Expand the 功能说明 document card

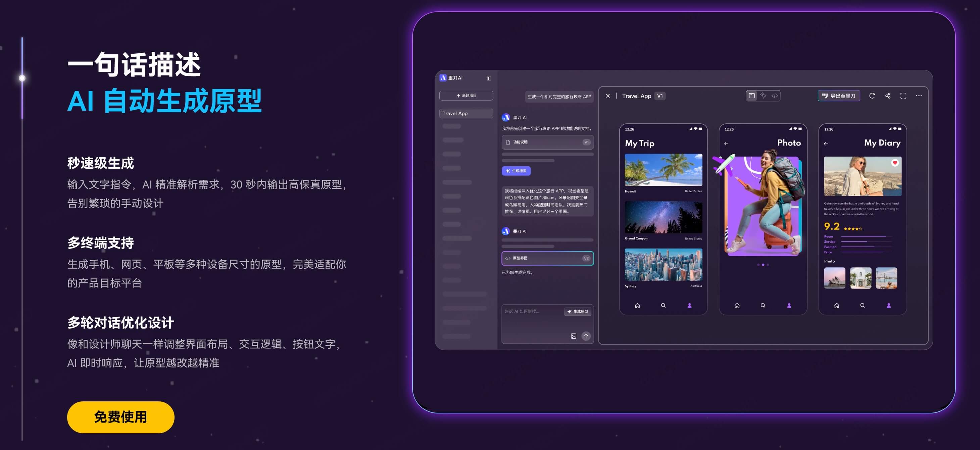[547, 142]
